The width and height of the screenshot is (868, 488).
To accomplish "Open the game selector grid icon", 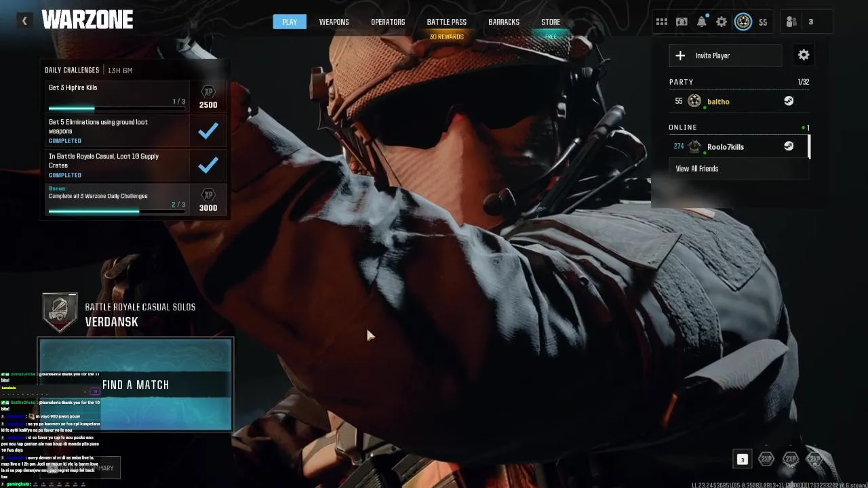I will [662, 22].
